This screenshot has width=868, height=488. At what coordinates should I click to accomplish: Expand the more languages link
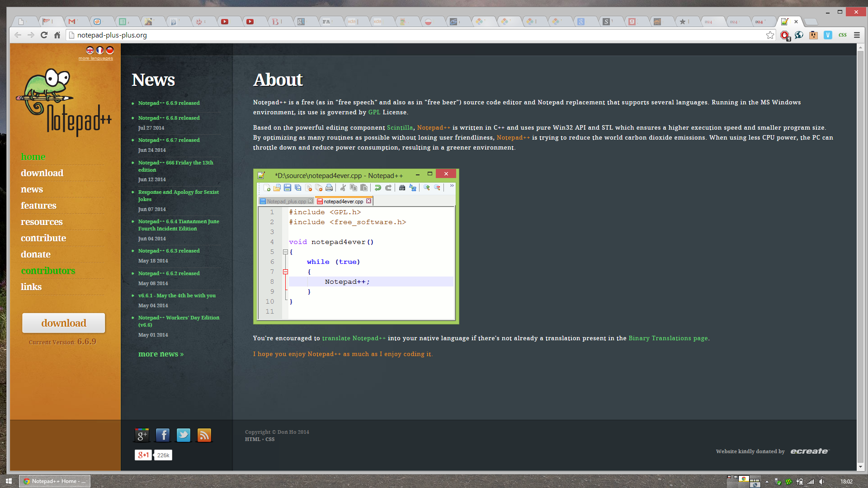[95, 58]
